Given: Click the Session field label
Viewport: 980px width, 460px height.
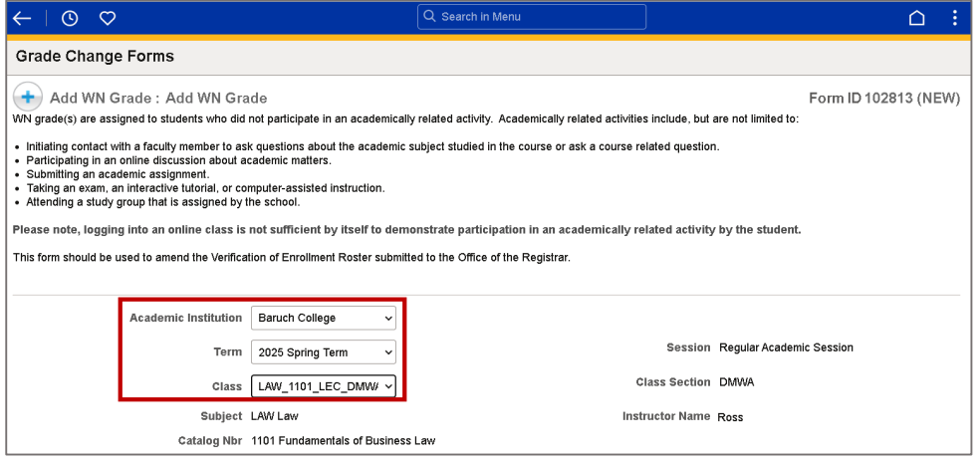Looking at the screenshot, I should (x=688, y=347).
